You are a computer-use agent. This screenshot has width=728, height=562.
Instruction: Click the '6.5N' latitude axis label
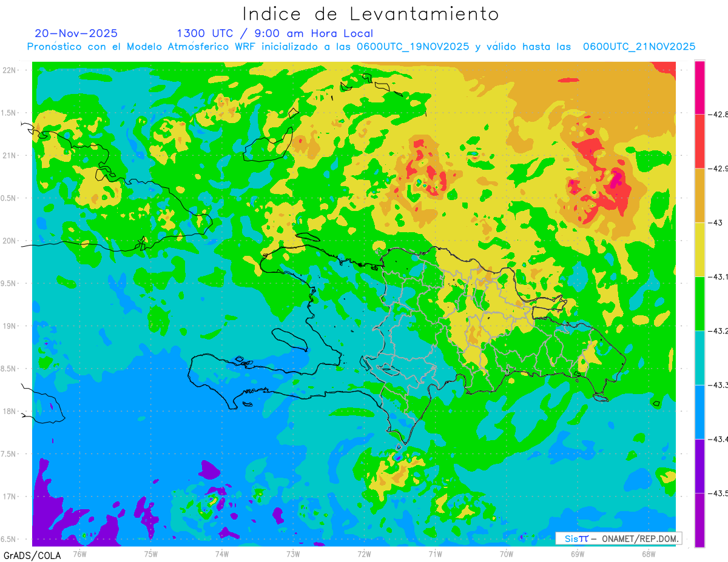click(x=9, y=539)
